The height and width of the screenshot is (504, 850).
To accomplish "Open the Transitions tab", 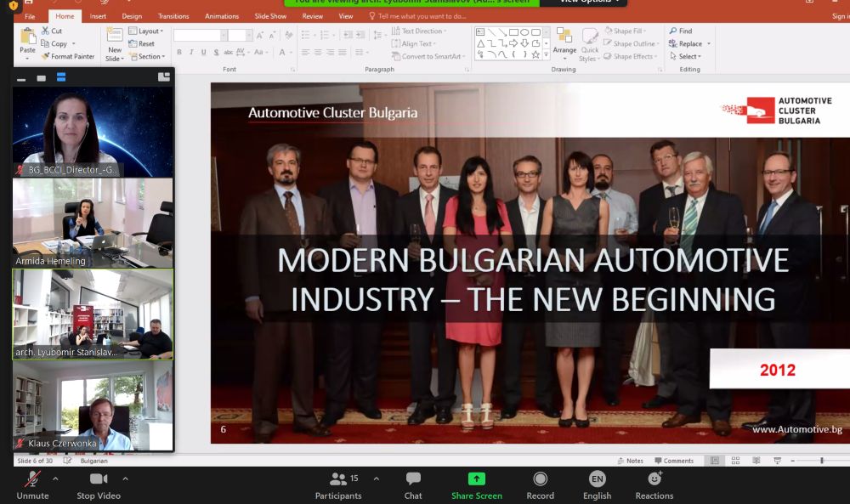I will [x=173, y=16].
